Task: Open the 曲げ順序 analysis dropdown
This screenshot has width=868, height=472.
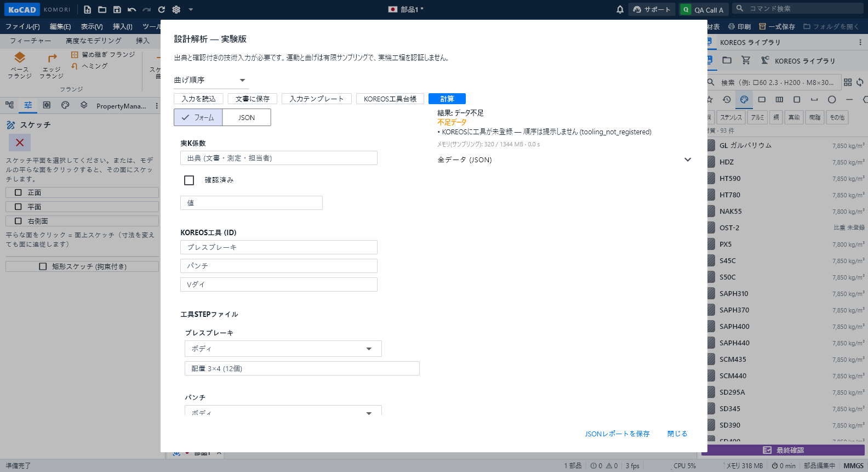Action: (x=211, y=80)
